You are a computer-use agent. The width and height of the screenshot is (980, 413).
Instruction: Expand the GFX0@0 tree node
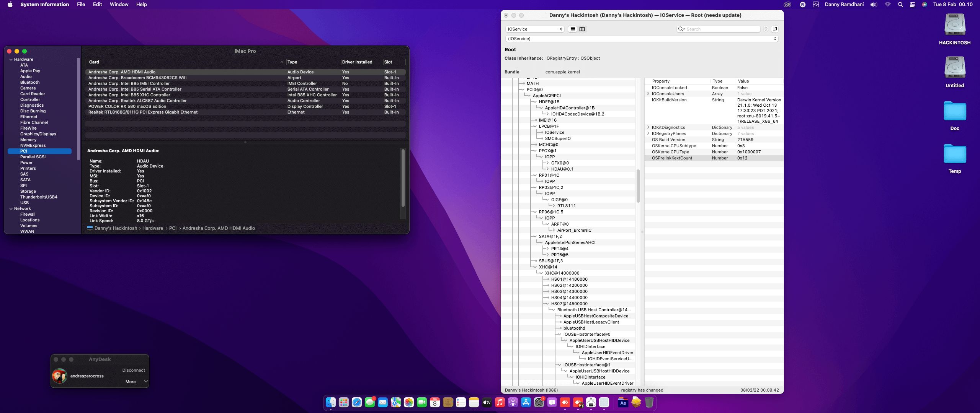tap(547, 163)
